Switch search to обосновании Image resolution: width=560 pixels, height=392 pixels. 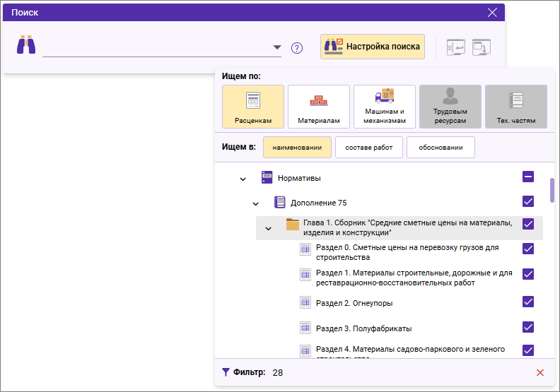[x=441, y=147]
